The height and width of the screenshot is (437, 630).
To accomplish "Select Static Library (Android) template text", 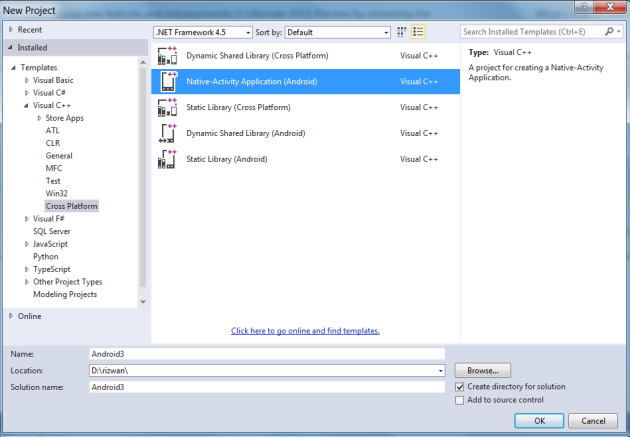I will tap(227, 159).
